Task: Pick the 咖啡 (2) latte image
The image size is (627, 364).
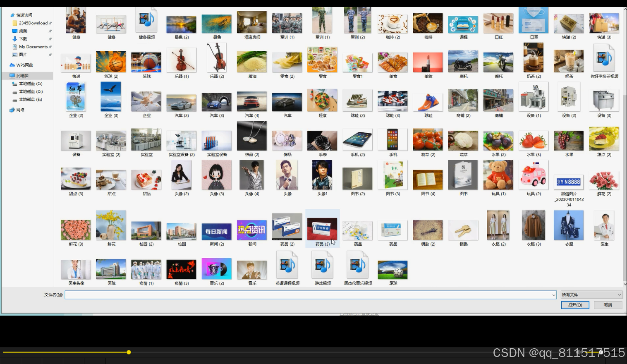Action: tap(392, 24)
